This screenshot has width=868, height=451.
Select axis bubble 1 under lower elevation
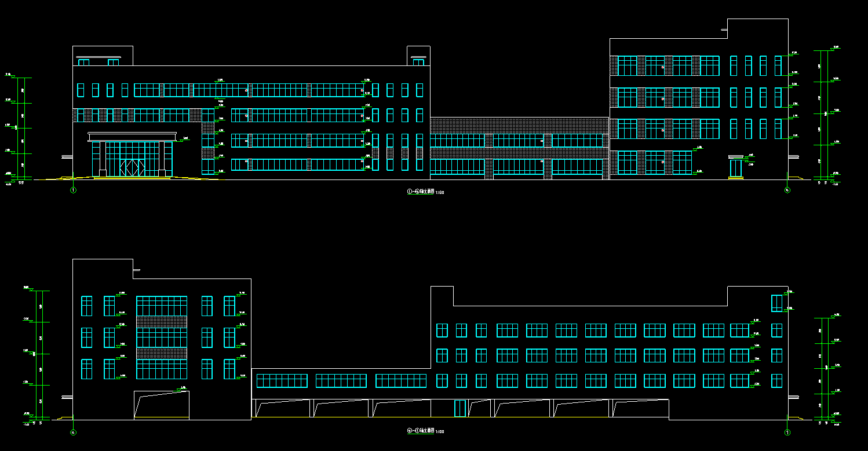(x=787, y=432)
